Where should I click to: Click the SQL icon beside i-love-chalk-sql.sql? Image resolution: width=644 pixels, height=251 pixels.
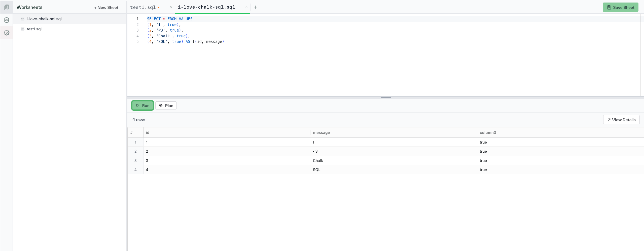pos(22,18)
